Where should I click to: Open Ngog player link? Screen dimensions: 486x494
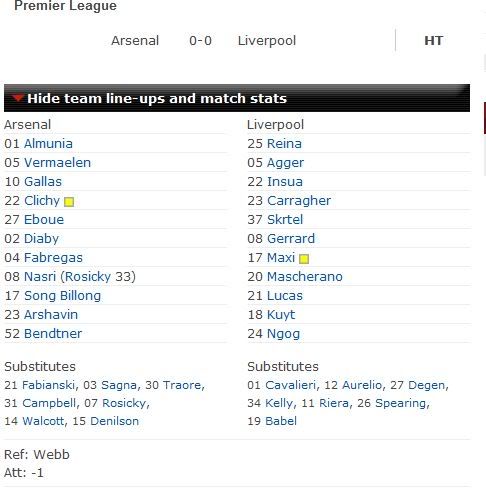283,334
